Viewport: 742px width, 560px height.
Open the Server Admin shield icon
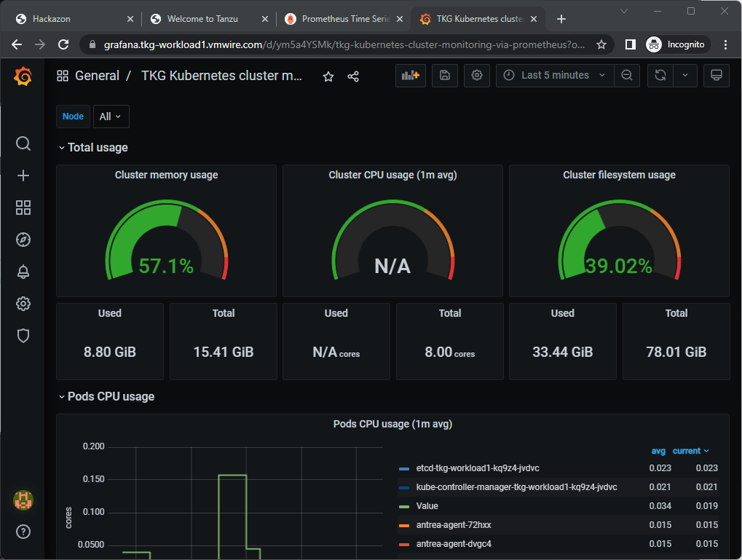click(x=23, y=336)
